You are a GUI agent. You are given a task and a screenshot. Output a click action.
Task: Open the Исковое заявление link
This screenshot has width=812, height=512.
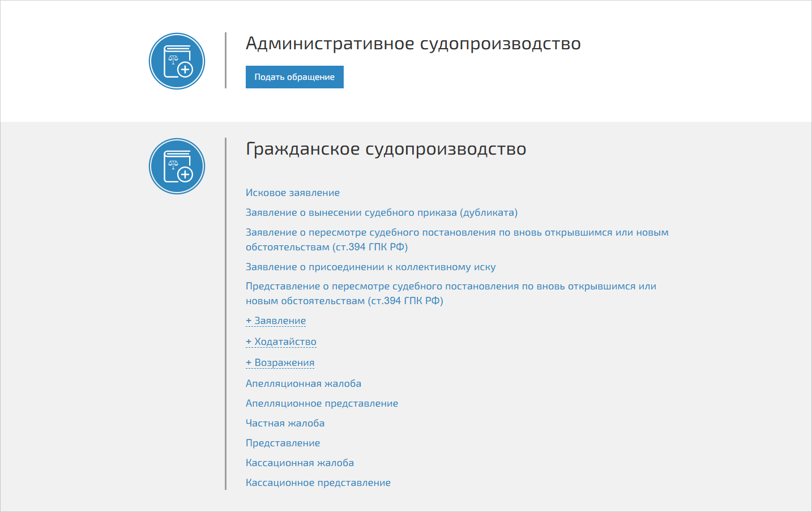293,193
